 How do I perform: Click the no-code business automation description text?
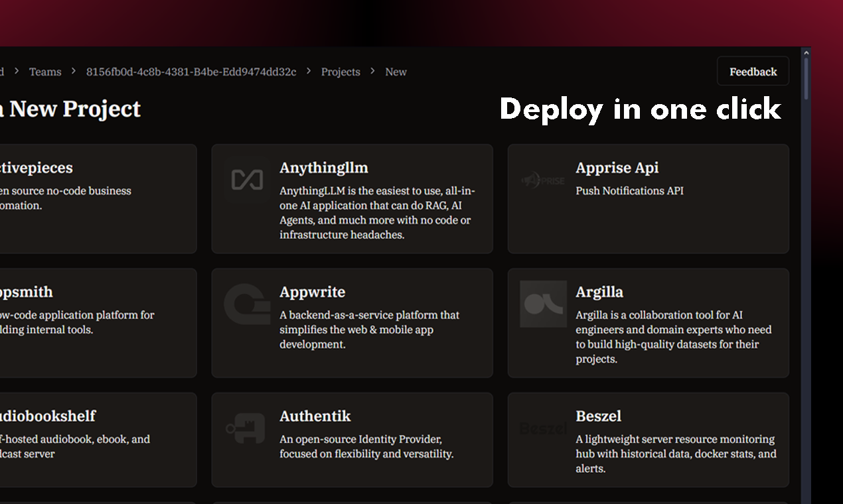(66, 198)
